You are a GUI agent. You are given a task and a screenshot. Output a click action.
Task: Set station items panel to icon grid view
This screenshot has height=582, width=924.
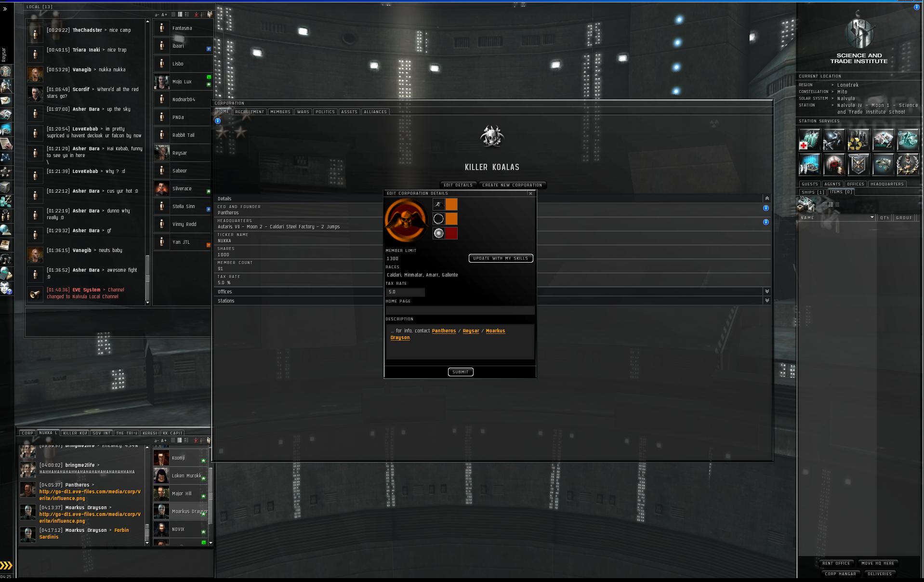[825, 205]
